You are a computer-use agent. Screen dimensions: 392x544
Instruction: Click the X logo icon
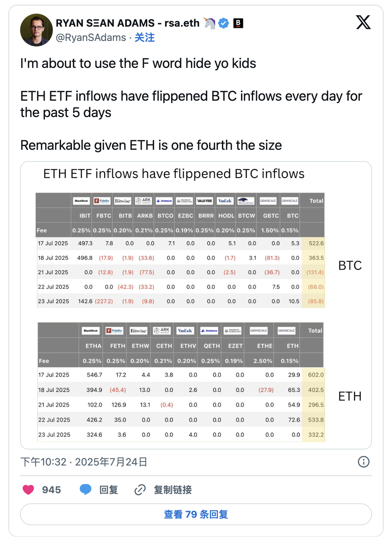tap(363, 23)
